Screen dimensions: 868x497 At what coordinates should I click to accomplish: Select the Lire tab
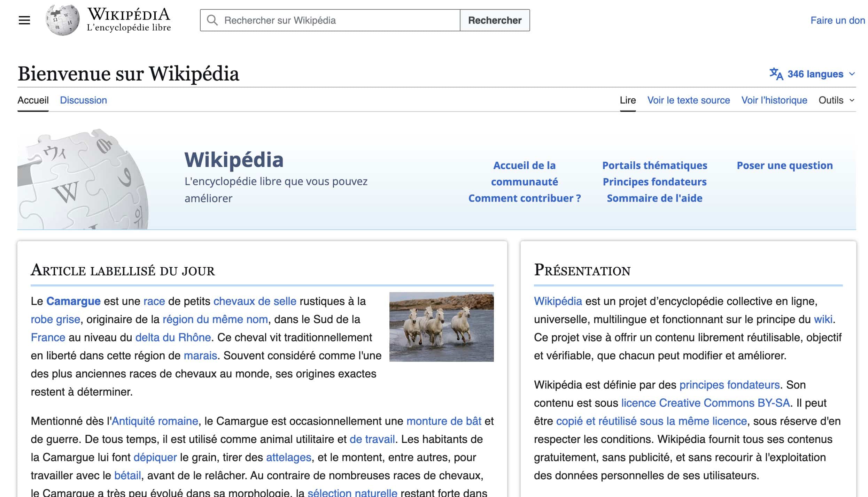[x=628, y=100]
